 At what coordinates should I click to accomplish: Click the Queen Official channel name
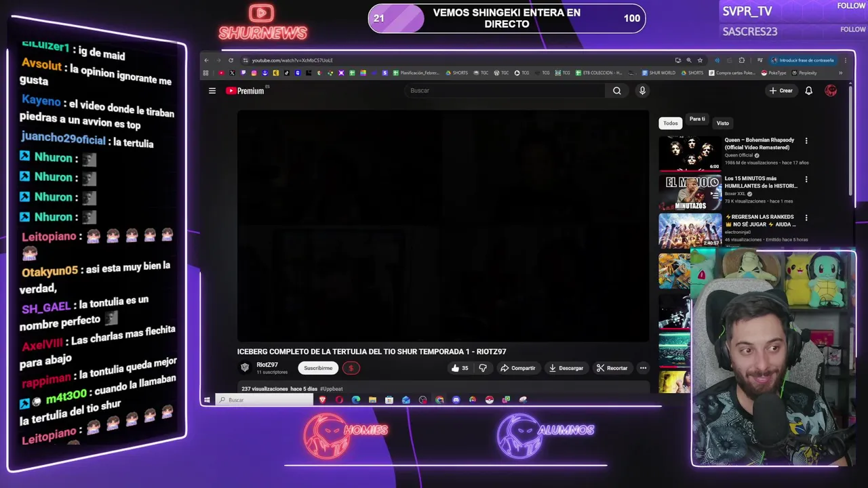(x=739, y=155)
